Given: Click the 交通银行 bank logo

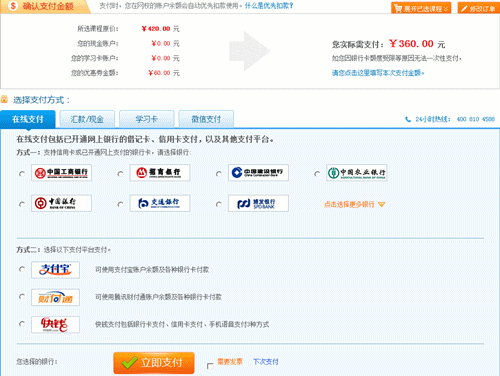Looking at the screenshot, I should click(x=160, y=203).
